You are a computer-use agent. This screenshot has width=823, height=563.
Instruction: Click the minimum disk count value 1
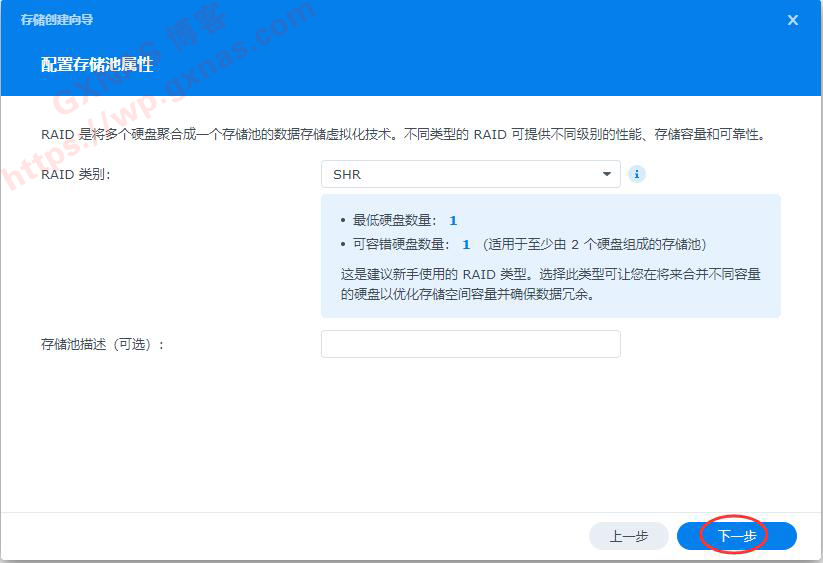[x=453, y=220]
